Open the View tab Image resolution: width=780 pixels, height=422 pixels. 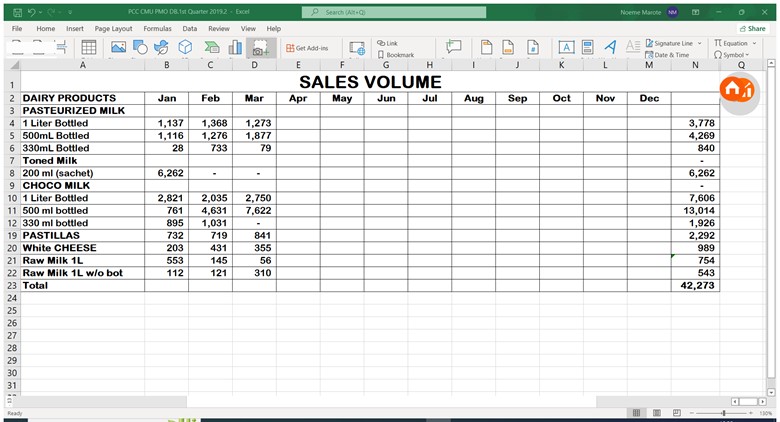point(248,29)
